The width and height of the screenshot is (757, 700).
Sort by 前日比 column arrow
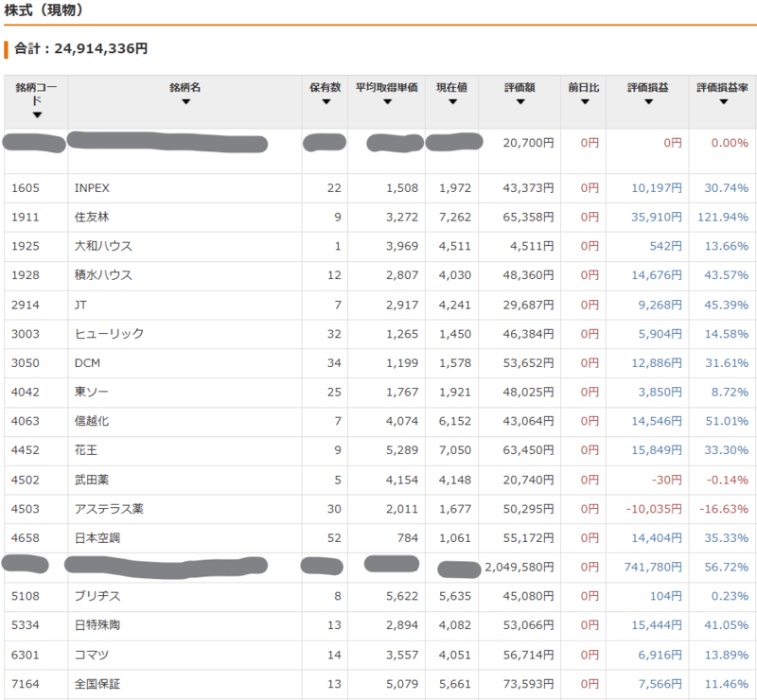pyautogui.click(x=585, y=102)
